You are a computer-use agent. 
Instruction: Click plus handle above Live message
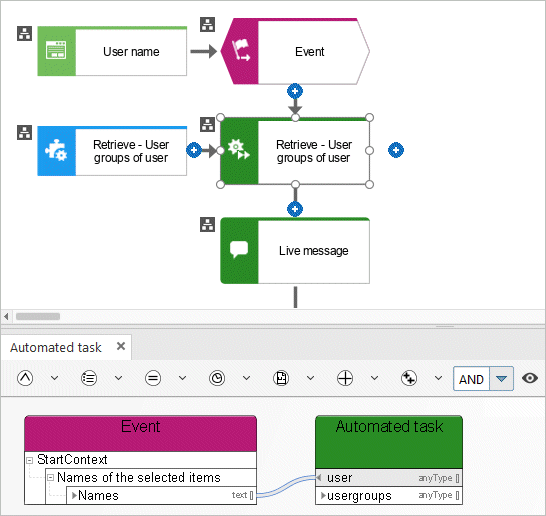coord(295,209)
